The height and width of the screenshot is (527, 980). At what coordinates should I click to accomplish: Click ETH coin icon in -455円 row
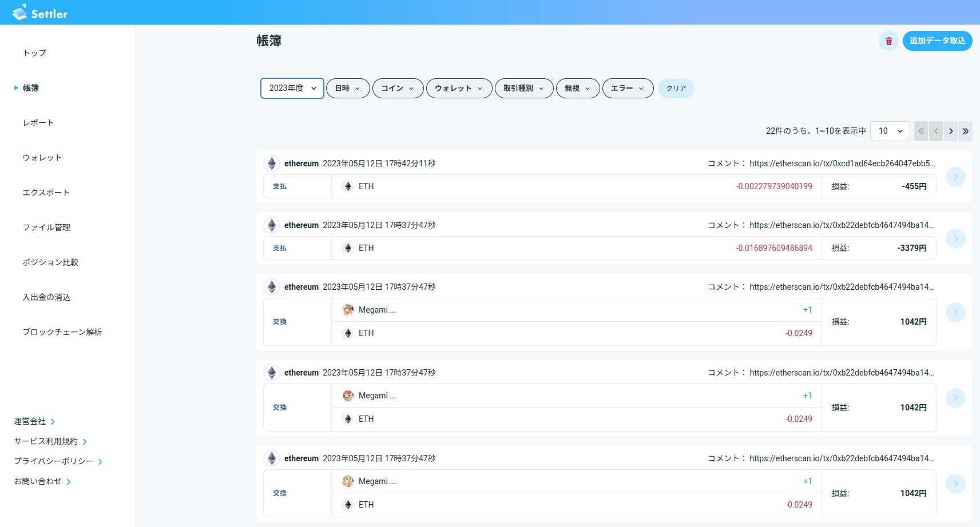[x=347, y=186]
